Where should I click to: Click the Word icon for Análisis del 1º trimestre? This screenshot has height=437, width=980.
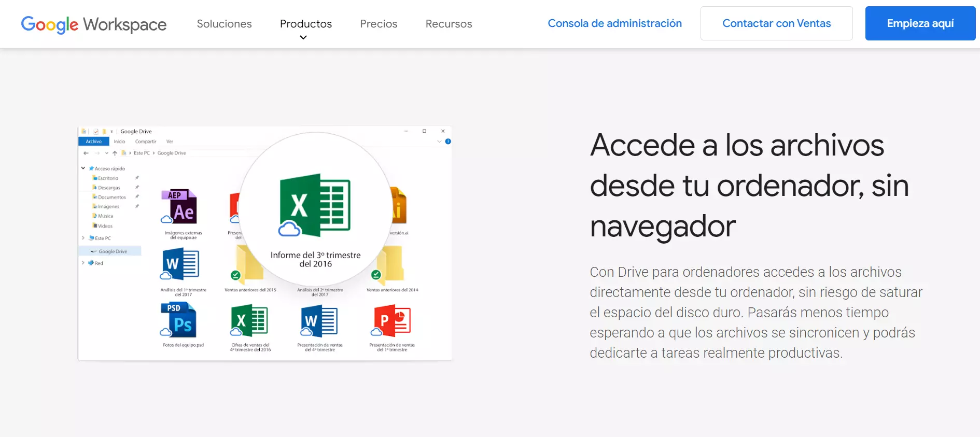[180, 264]
